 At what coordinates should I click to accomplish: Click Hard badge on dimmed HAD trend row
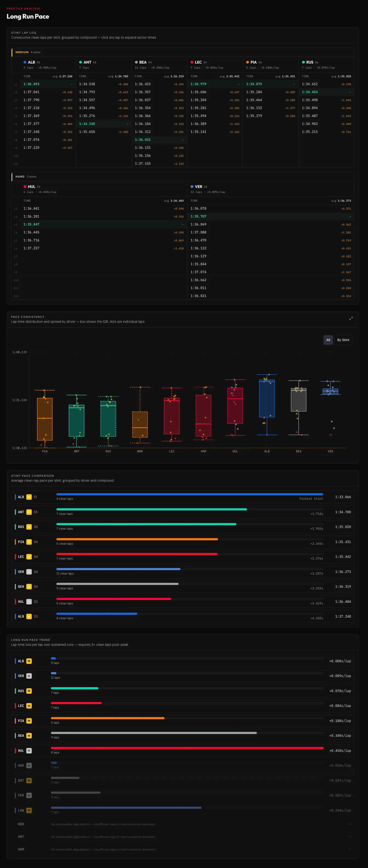tap(29, 766)
